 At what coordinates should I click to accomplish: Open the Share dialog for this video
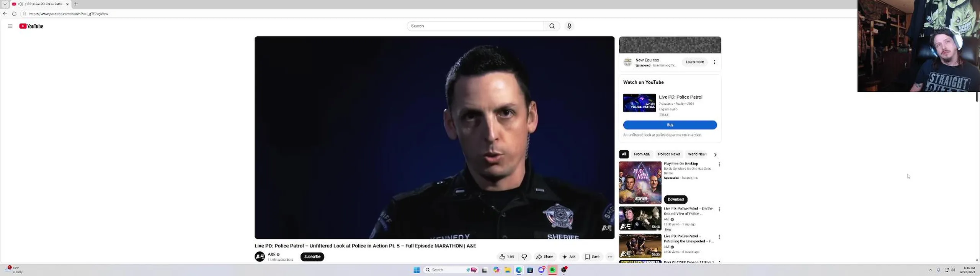pyautogui.click(x=545, y=257)
